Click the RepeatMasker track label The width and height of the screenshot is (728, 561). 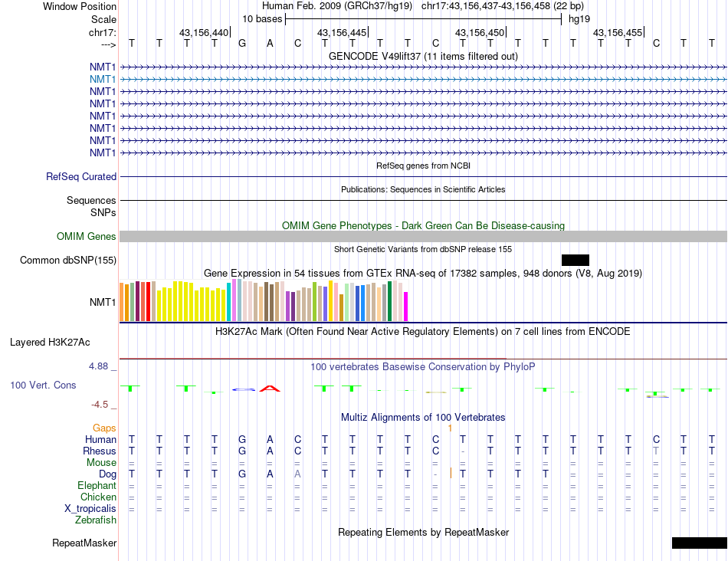(84, 543)
